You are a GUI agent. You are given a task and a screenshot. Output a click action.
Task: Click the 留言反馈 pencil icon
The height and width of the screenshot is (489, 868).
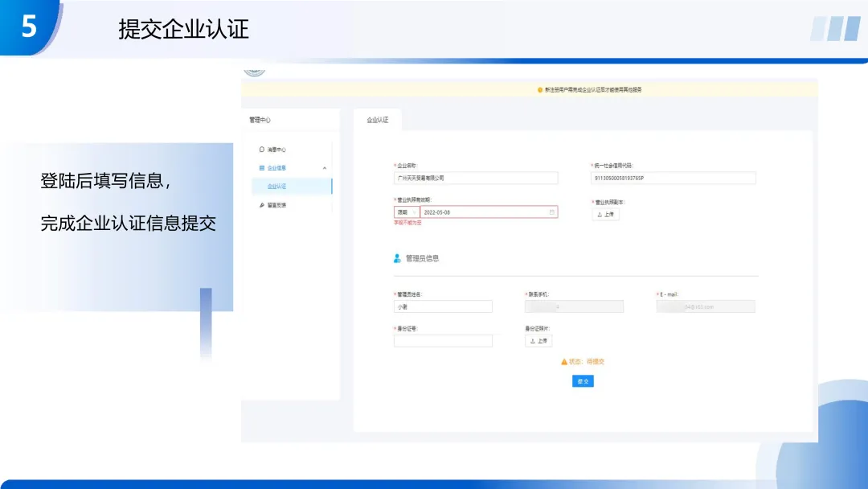(262, 205)
